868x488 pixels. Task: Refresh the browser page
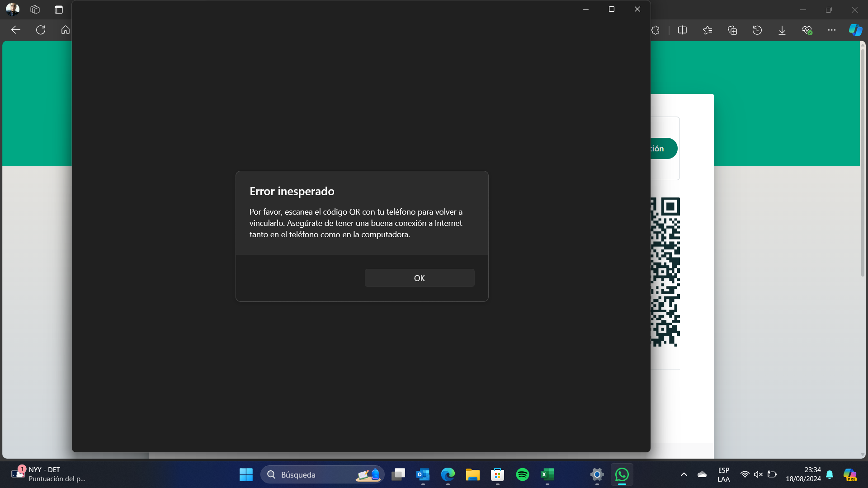(41, 30)
